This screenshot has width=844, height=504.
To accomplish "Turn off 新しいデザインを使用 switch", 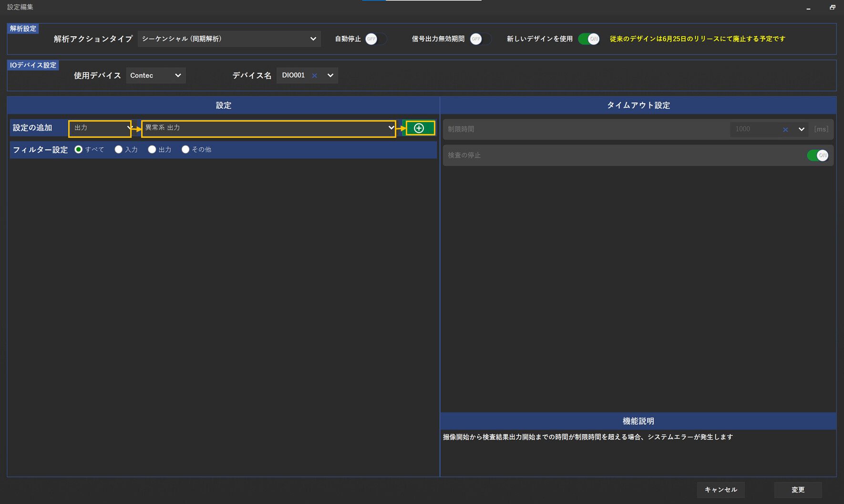I will click(589, 39).
